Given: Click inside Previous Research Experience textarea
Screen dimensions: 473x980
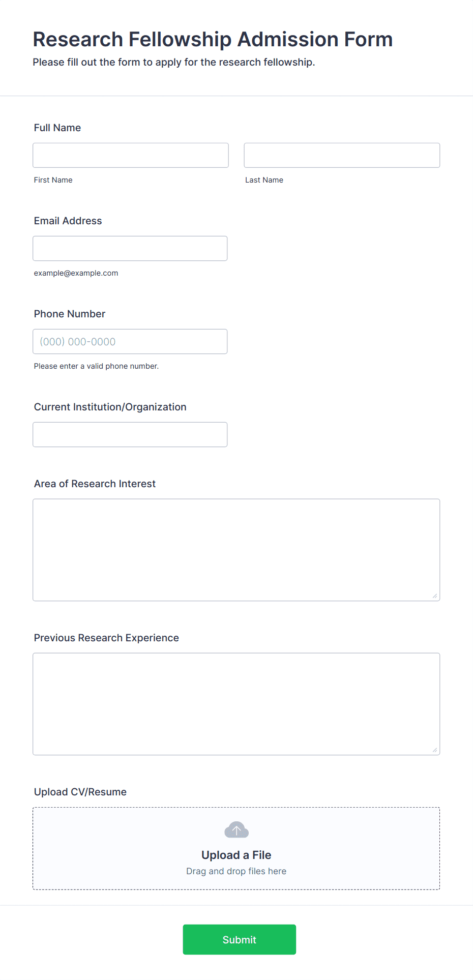Looking at the screenshot, I should [236, 704].
